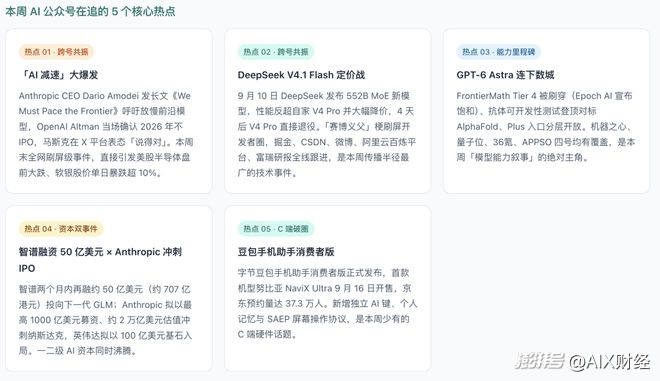This screenshot has height=381, width=660.
Task: Select the tag 热点 02 · 跨号共振
Action: 276,52
